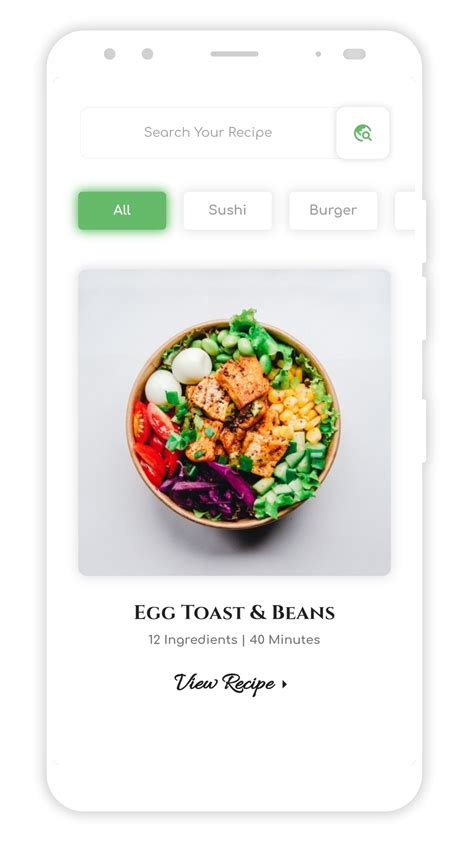Tap the phone's earpiece speaker bar
This screenshot has height=842, width=474.
tap(235, 54)
